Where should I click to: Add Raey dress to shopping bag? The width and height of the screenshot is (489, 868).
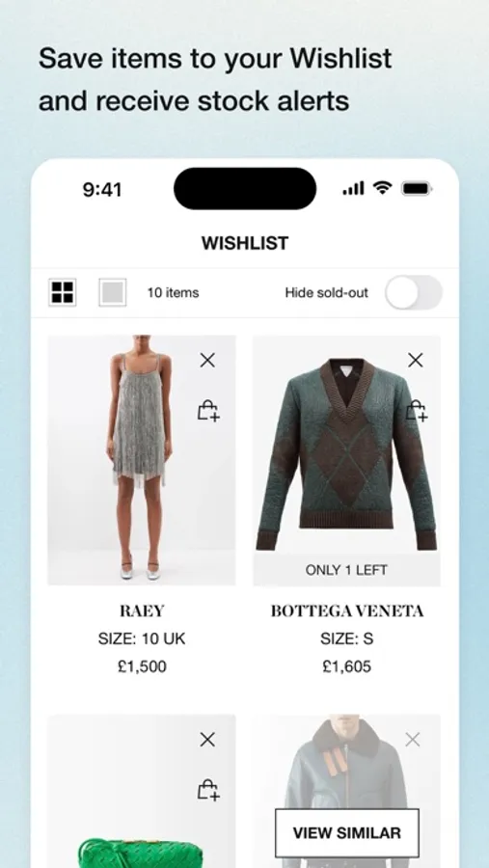coord(208,411)
